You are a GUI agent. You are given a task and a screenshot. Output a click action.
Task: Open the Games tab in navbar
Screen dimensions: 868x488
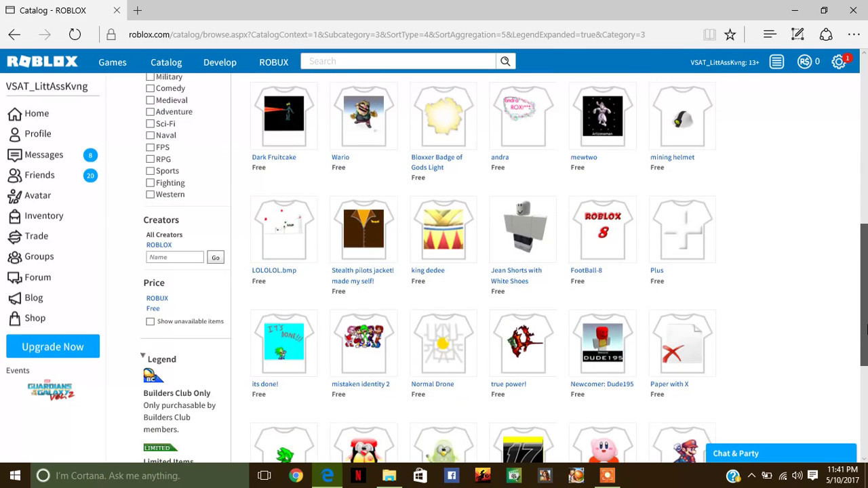113,62
